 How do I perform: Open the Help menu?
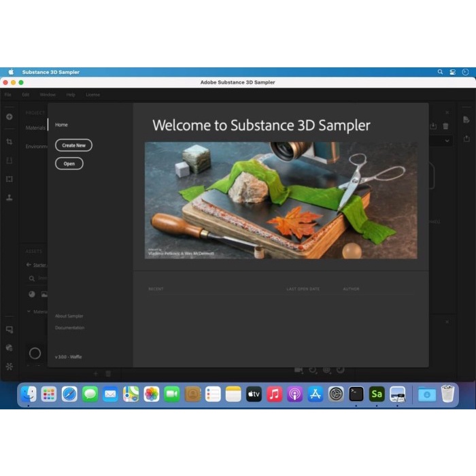(71, 95)
